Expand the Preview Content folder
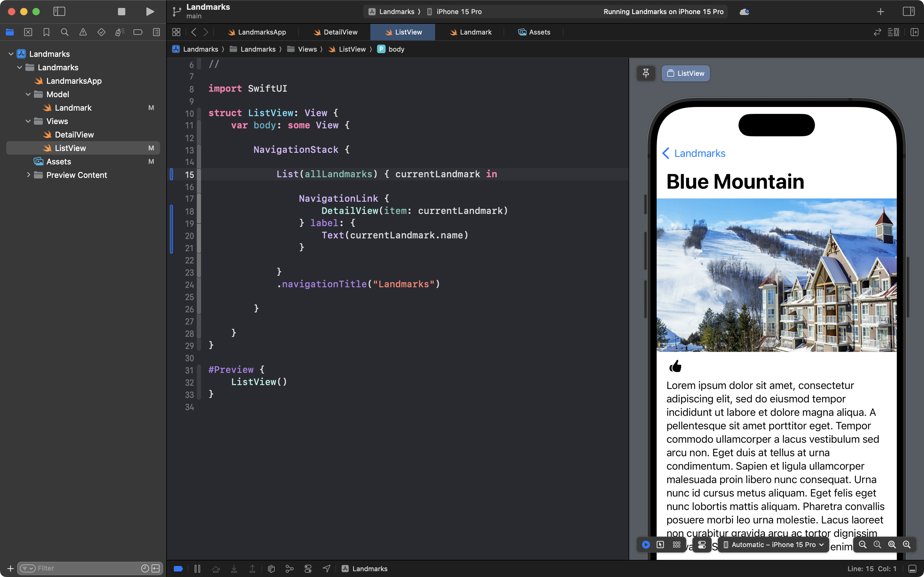This screenshot has width=924, height=577. [29, 175]
